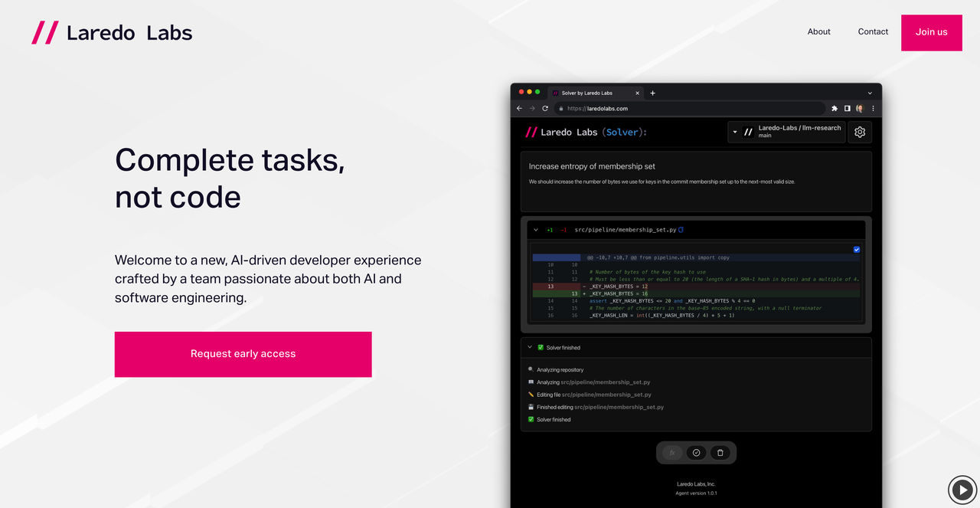Viewport: 980px width, 508px height.
Task: Click the fx button in the bottom action bar
Action: pos(672,453)
